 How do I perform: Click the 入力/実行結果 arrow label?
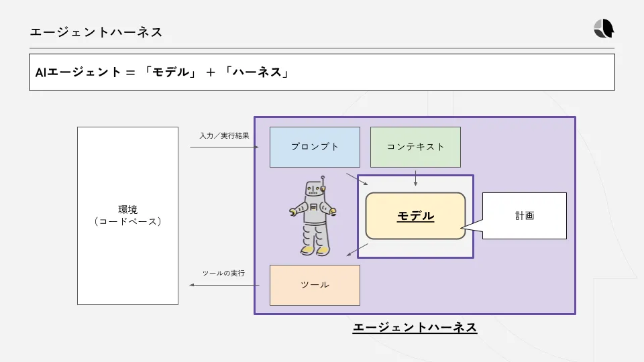point(224,136)
